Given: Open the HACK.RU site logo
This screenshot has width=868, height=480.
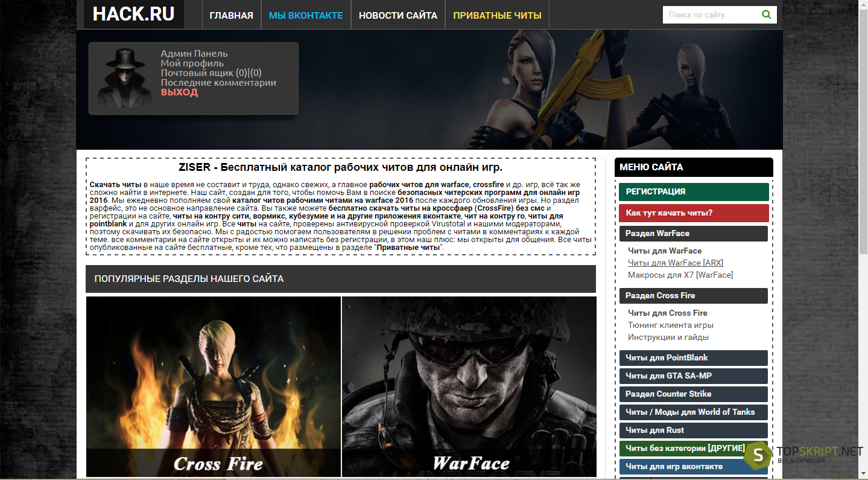Looking at the screenshot, I should point(133,14).
